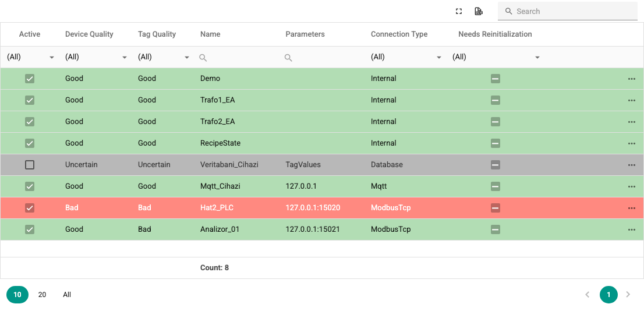Open the more options menu for Mqtt_Cihazi

[x=632, y=186]
